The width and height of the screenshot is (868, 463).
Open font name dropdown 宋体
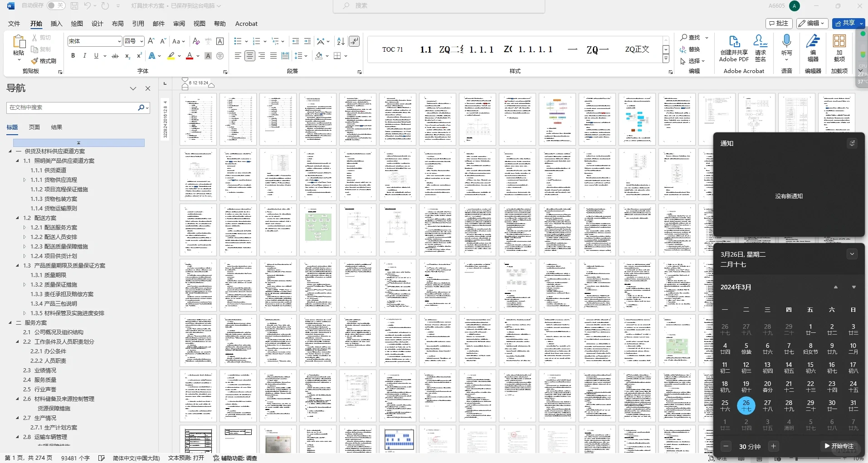[x=119, y=41]
